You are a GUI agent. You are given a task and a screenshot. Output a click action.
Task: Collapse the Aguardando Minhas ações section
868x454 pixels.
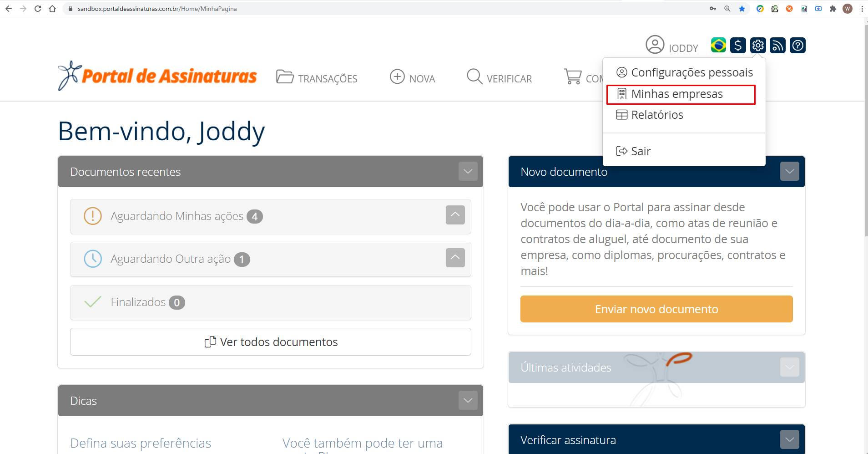(455, 215)
